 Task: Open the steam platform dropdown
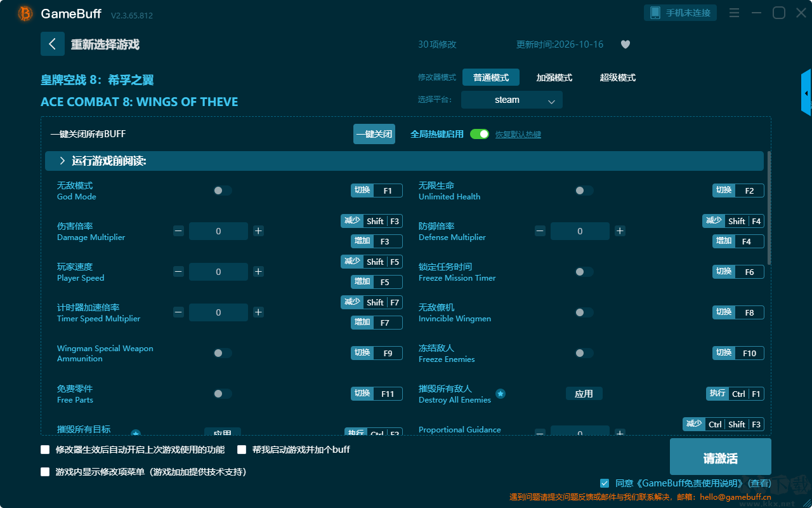tap(512, 100)
